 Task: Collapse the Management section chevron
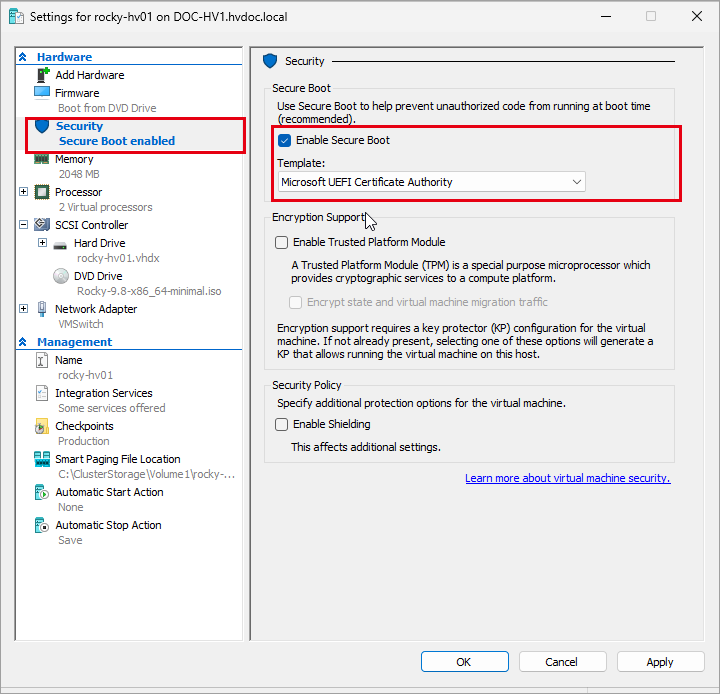coord(22,342)
